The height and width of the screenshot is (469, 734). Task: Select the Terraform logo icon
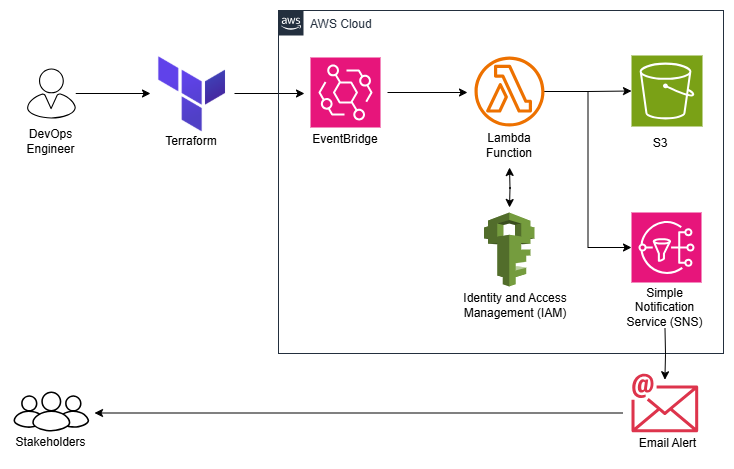[x=191, y=93]
